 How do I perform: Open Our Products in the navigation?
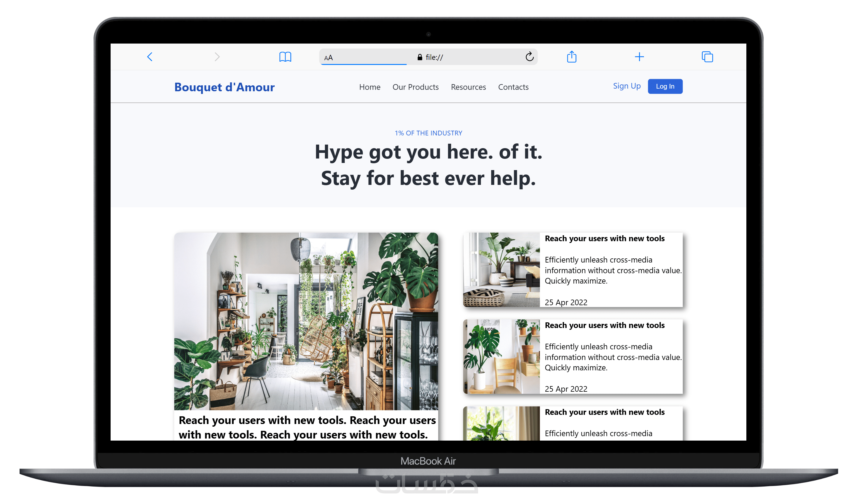(x=415, y=87)
